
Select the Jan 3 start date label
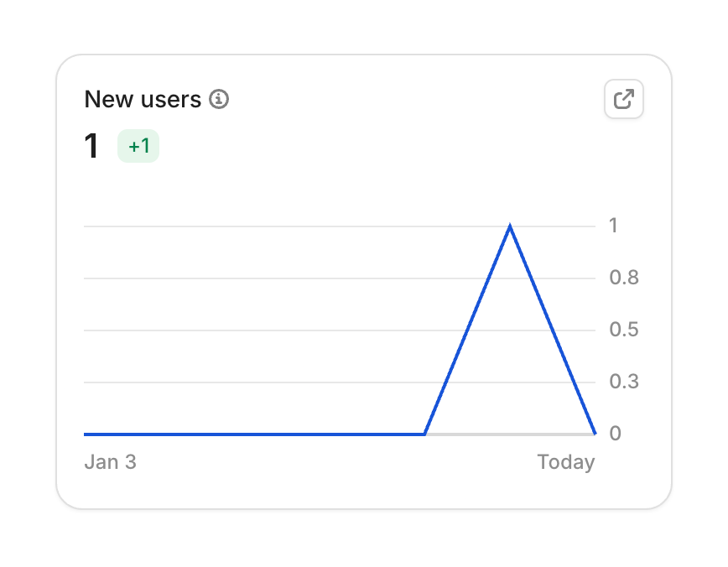coord(110,462)
